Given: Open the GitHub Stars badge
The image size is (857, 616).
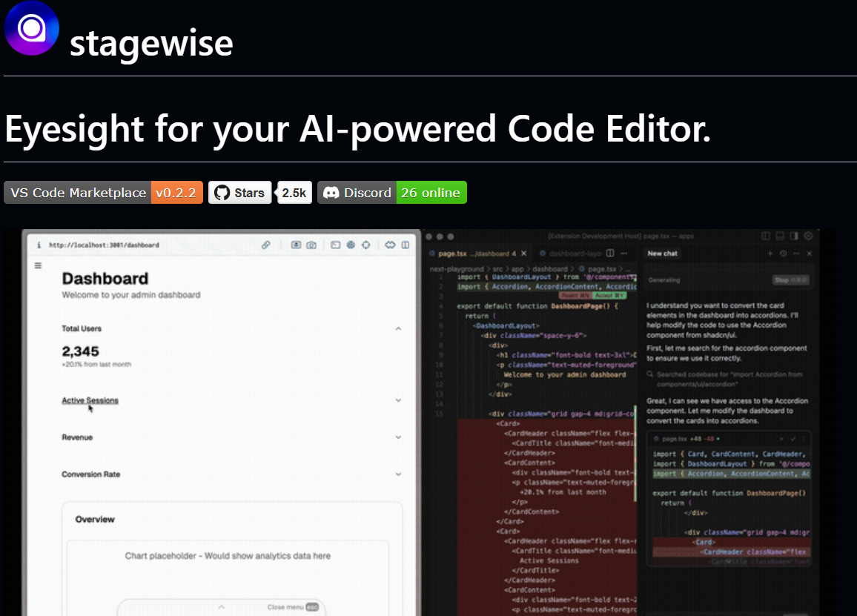Looking at the screenshot, I should pos(240,193).
